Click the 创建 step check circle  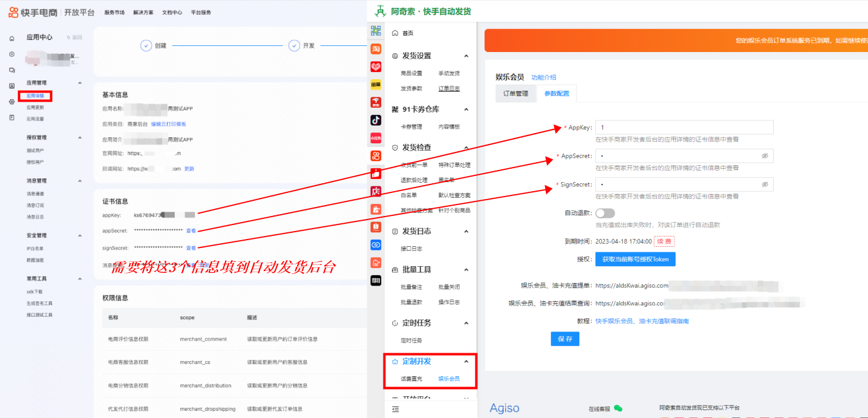pos(146,45)
